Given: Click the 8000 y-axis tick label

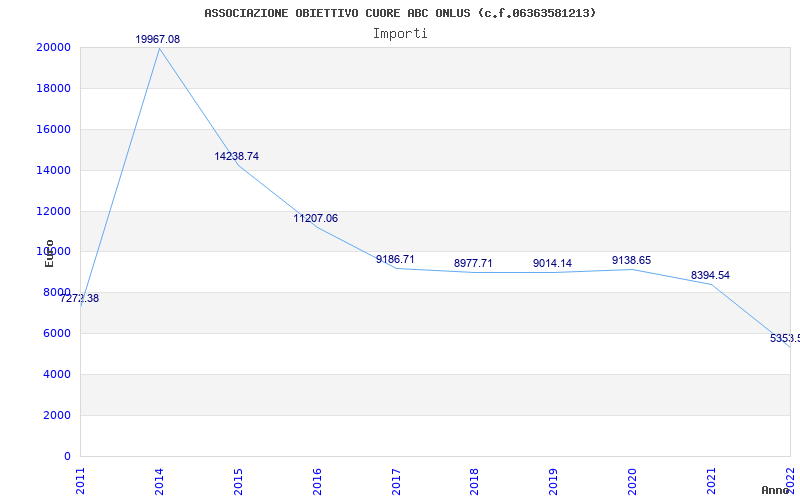Looking at the screenshot, I should pos(56,292).
